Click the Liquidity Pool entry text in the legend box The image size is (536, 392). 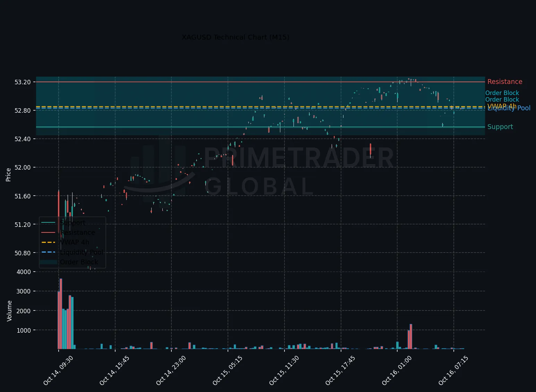point(82,252)
